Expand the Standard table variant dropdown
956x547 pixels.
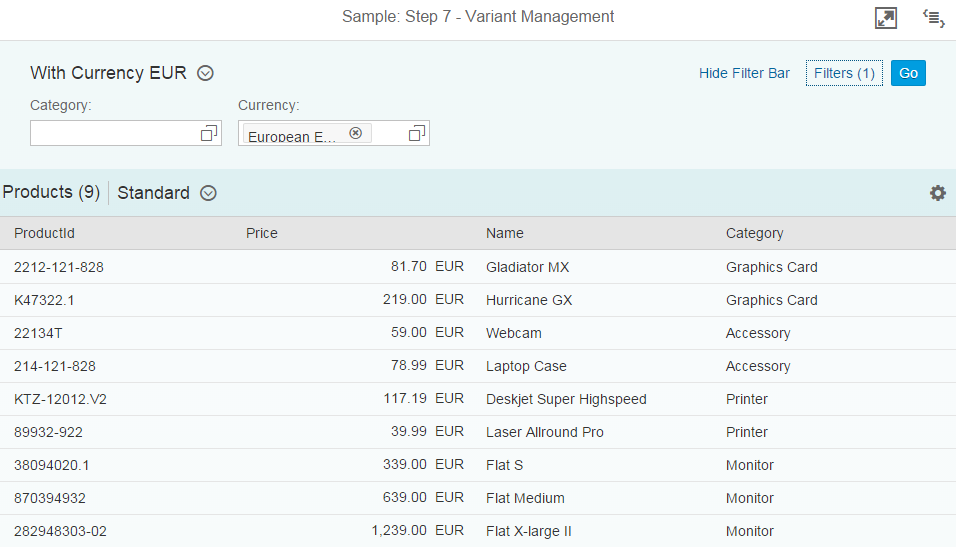208,193
